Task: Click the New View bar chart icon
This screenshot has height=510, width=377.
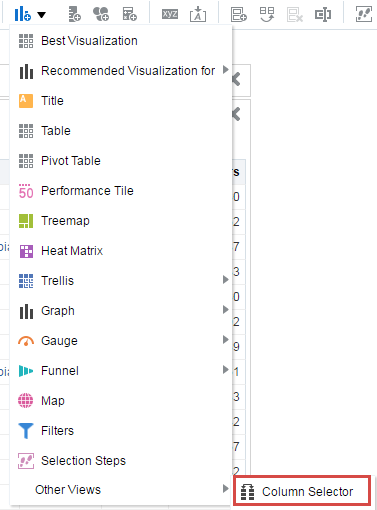Action: click(23, 14)
